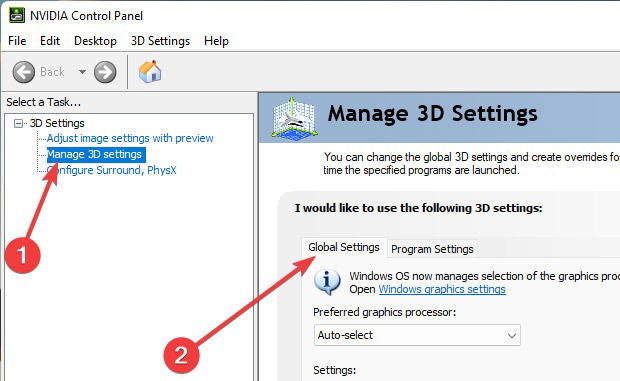Select the Global Settings tab
The width and height of the screenshot is (620, 381).
tap(344, 247)
